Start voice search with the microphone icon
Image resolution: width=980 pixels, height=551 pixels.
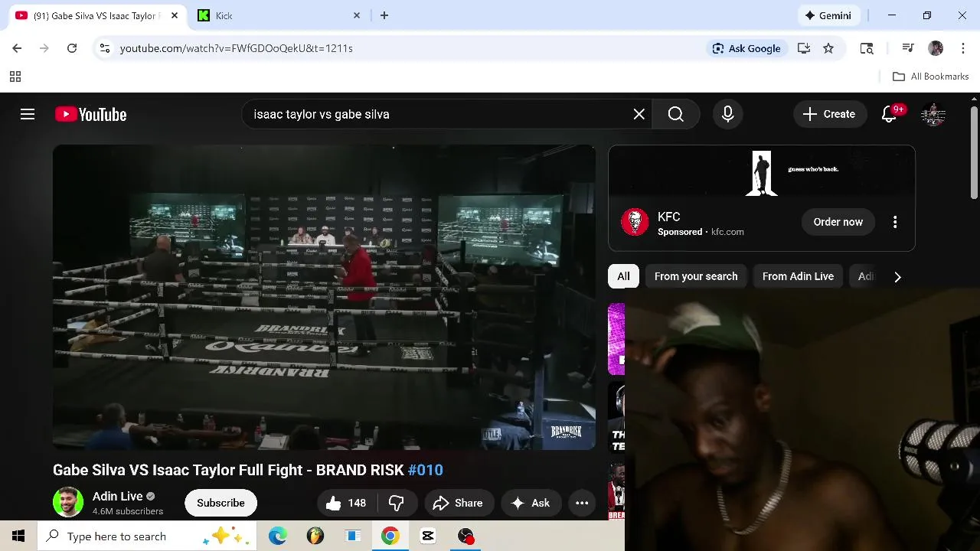tap(728, 114)
